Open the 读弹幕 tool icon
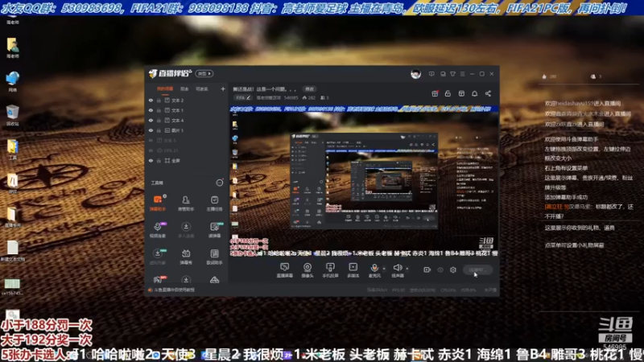The width and height of the screenshot is (644, 362). tap(214, 227)
